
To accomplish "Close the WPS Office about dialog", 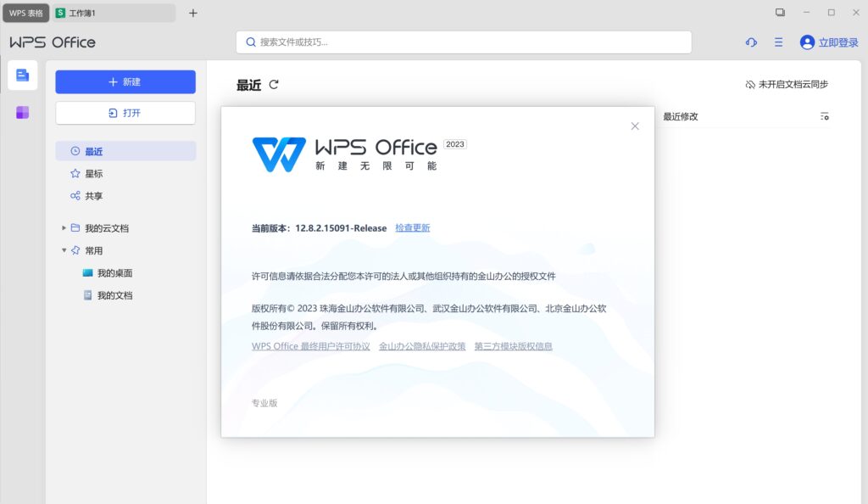I will tap(635, 126).
